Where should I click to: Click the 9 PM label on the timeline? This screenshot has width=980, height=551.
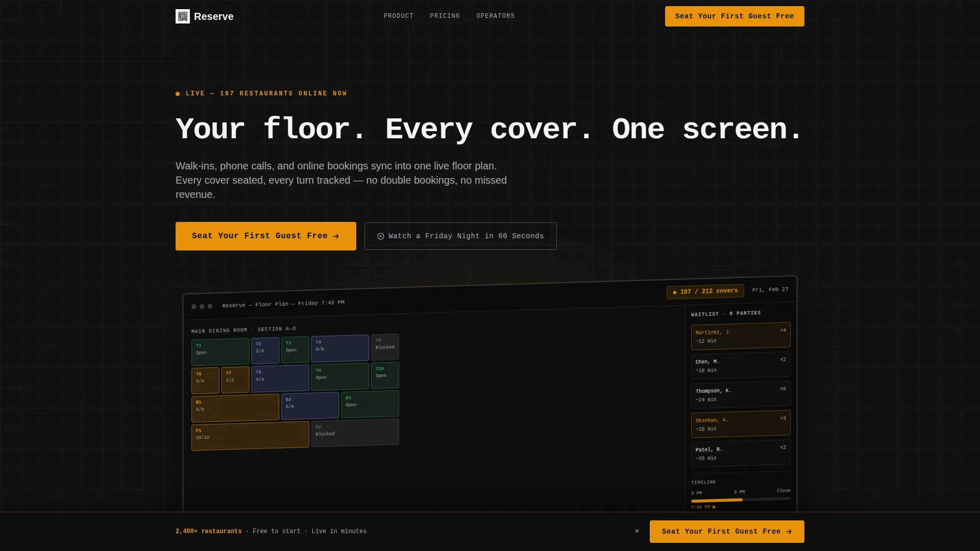[739, 492]
